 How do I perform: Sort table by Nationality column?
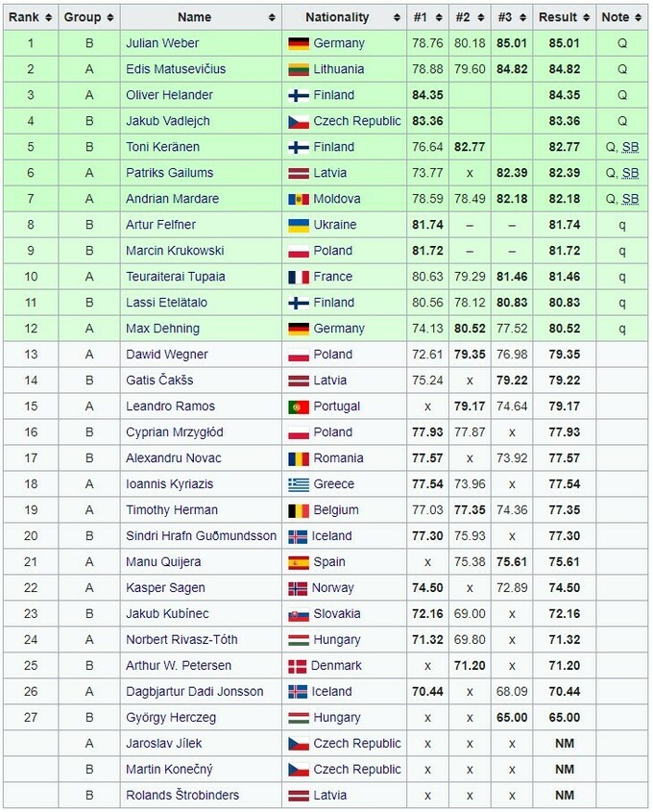click(x=343, y=17)
